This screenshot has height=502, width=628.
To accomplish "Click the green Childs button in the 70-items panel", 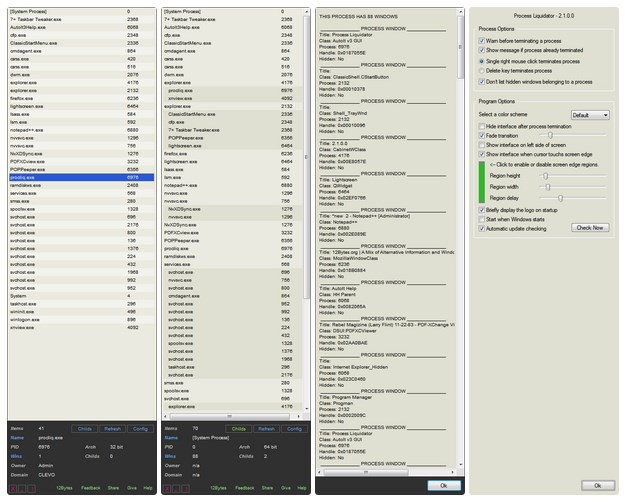I will 239,429.
